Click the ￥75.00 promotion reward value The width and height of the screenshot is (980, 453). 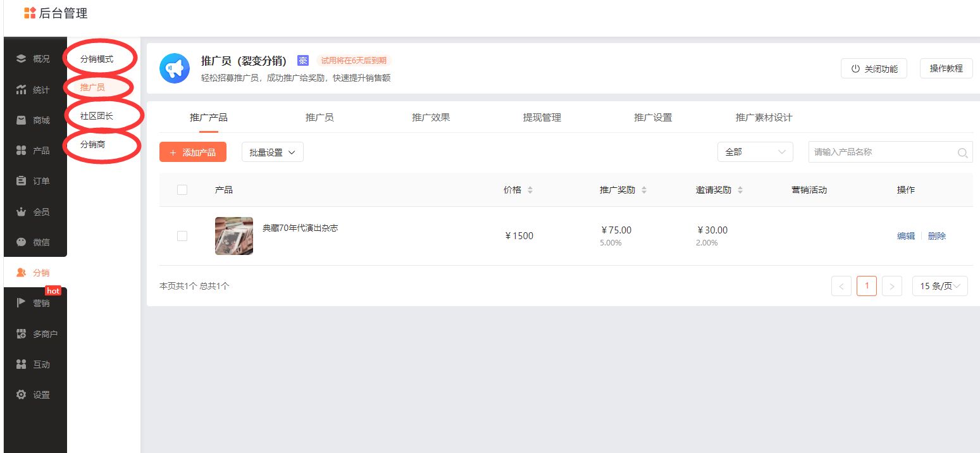pyautogui.click(x=616, y=230)
